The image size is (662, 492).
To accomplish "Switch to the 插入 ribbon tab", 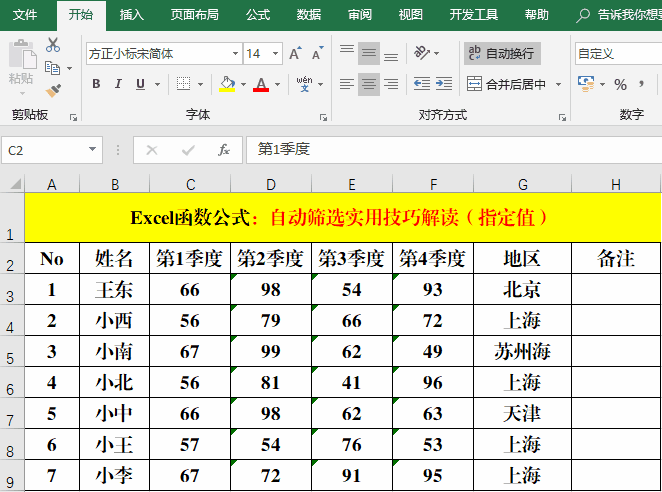I will tap(131, 15).
